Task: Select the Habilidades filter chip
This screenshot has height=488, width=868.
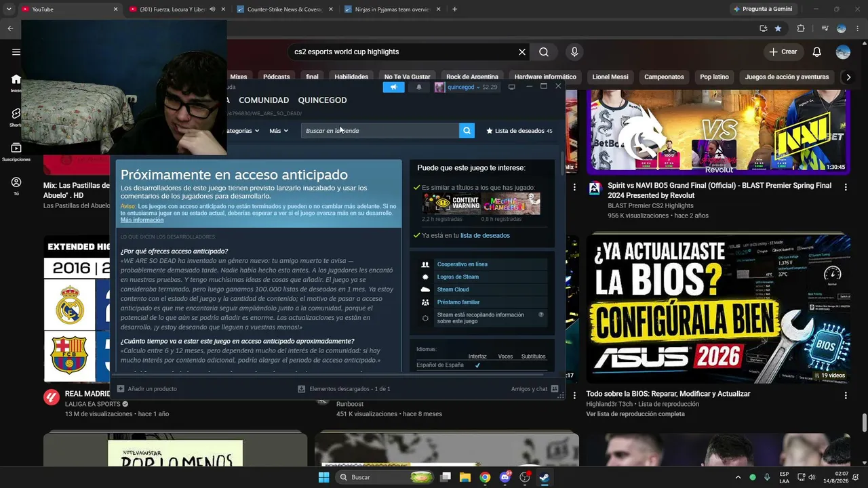Action: tap(351, 77)
